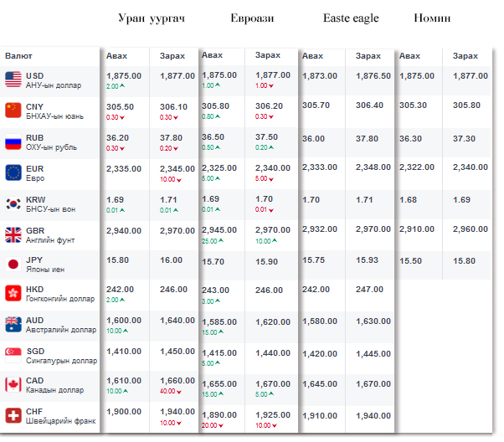Click the Валют column header

(19, 55)
